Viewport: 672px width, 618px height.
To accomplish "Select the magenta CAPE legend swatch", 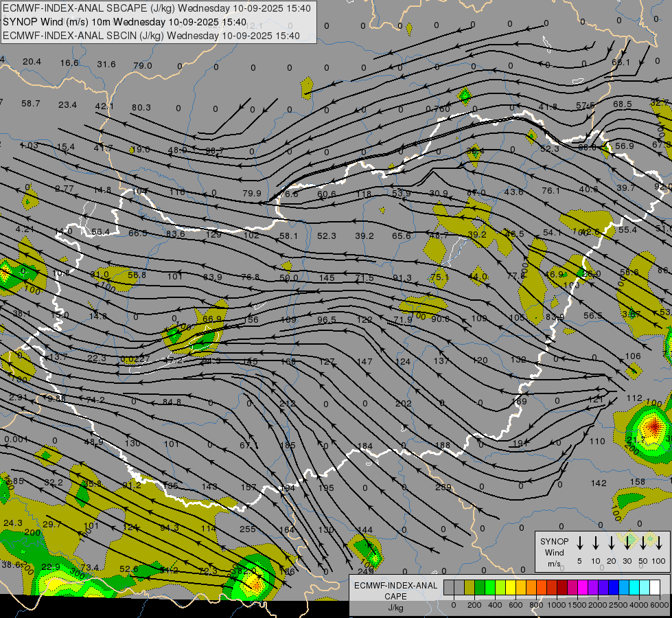I will 583,587.
